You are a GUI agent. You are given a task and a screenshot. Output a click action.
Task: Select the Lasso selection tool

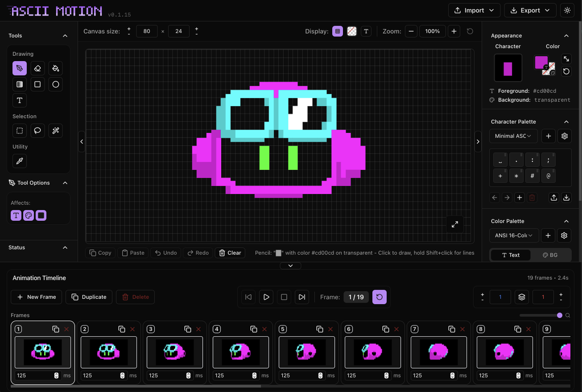[37, 131]
